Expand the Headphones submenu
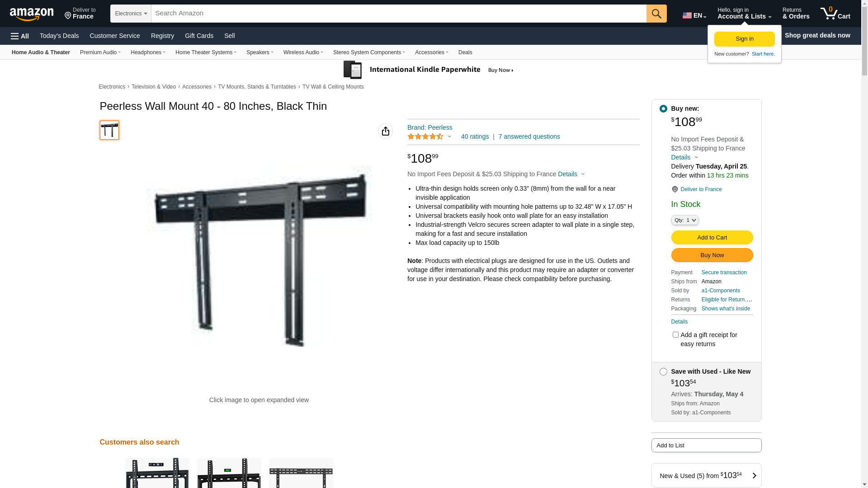Screen dimensions: 868x488 148,52
